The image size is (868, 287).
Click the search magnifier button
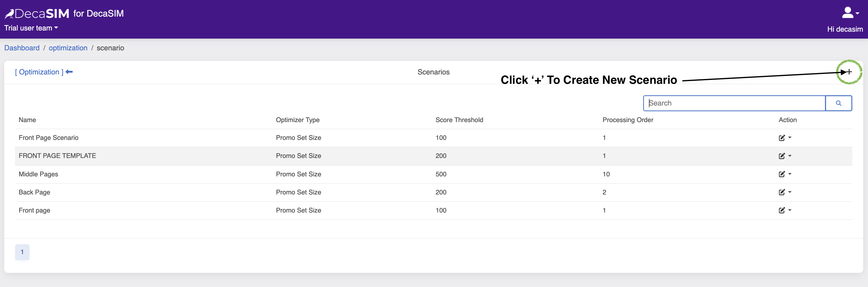[838, 103]
